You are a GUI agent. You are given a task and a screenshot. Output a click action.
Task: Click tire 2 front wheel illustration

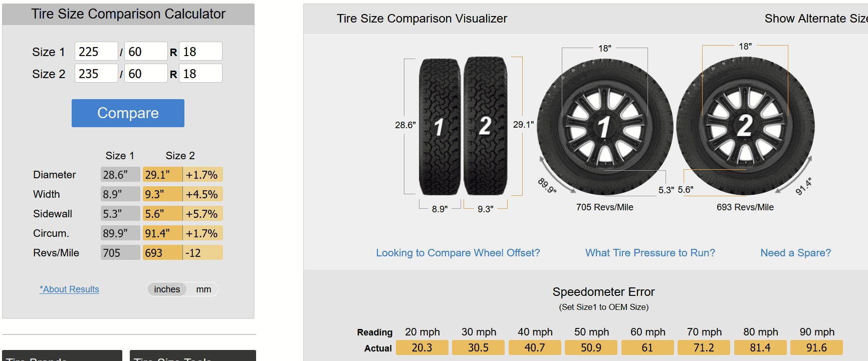tap(745, 125)
